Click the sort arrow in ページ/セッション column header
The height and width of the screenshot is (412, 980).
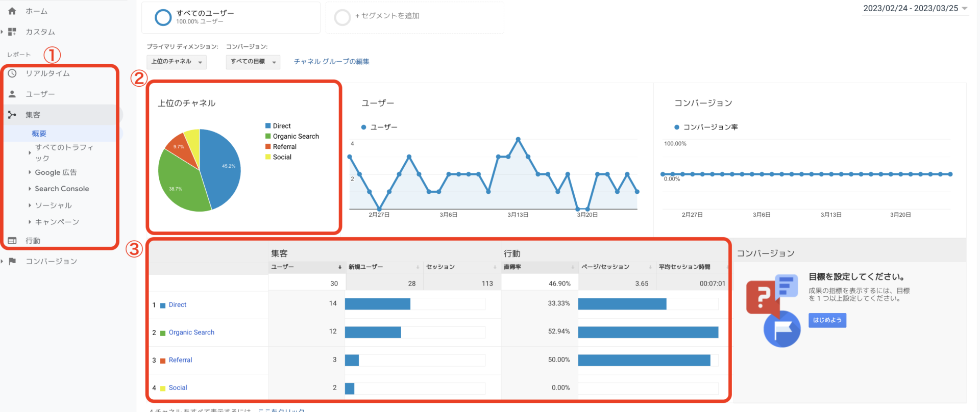coord(650,267)
